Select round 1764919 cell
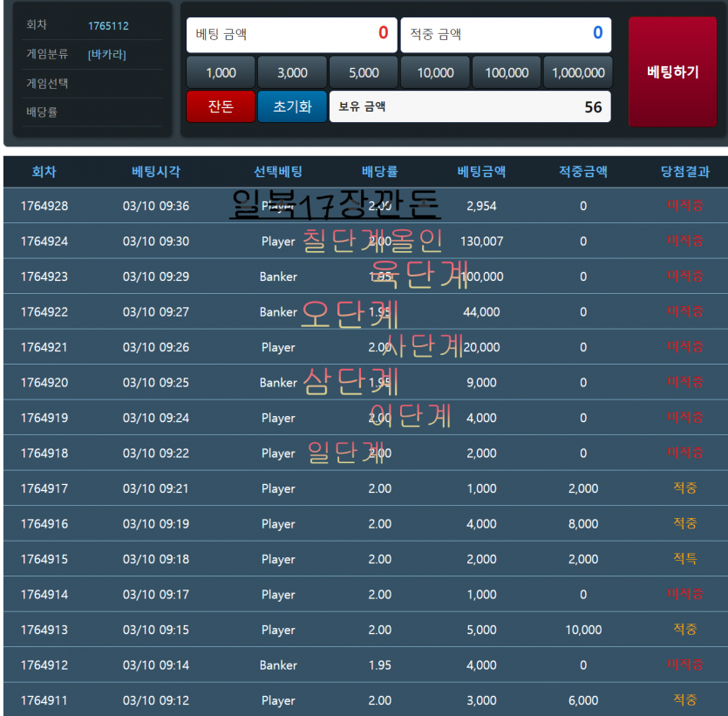Screen dimensions: 728x716 [44, 418]
